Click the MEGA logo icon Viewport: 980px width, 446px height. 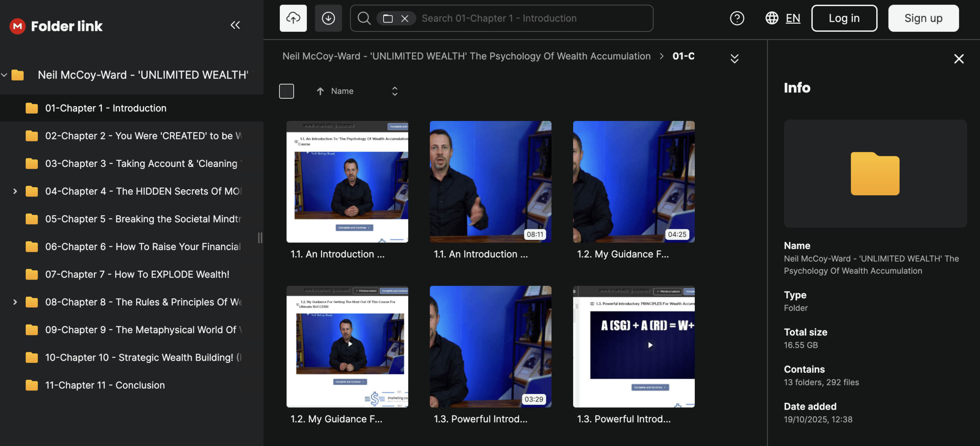click(x=17, y=26)
